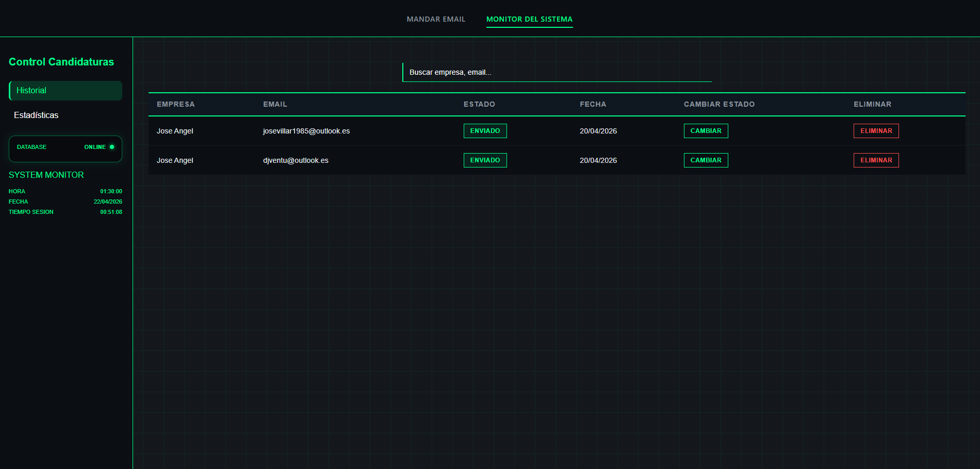The height and width of the screenshot is (469, 980).
Task: Click the Control Candidaturas title
Action: click(61, 62)
